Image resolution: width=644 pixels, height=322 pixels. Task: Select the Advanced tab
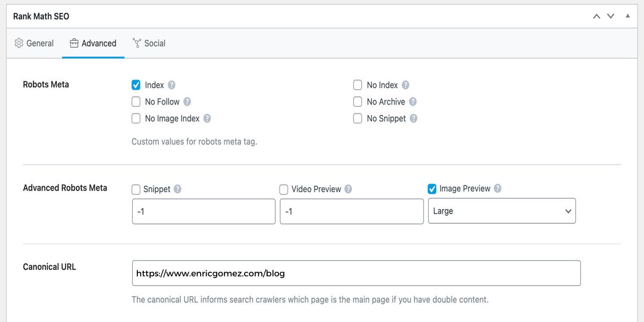coord(93,43)
